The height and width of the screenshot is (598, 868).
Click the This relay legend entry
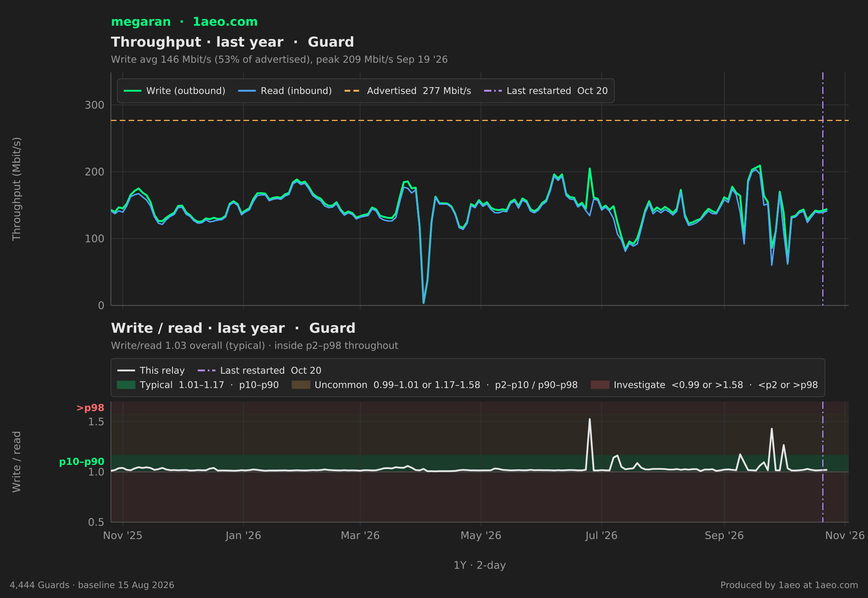151,371
